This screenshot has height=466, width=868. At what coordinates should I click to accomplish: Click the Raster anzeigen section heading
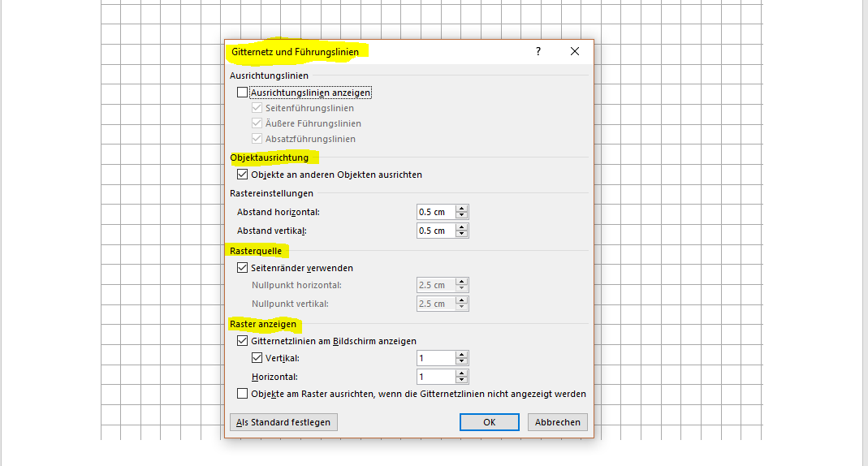coord(263,324)
